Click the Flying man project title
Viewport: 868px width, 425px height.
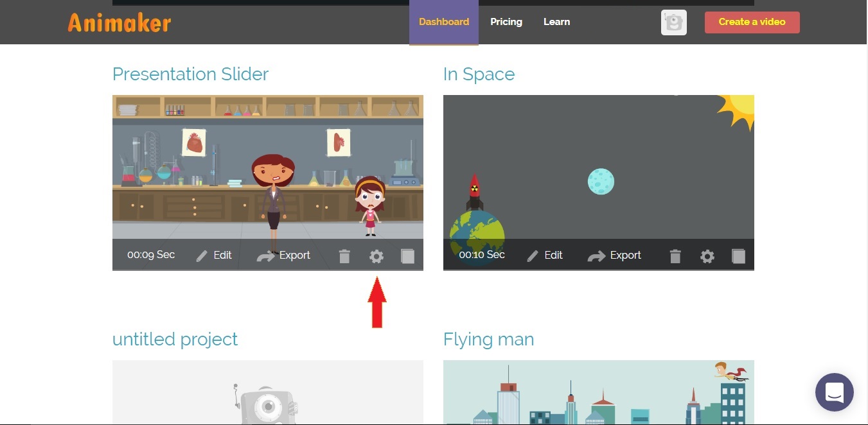pos(488,339)
